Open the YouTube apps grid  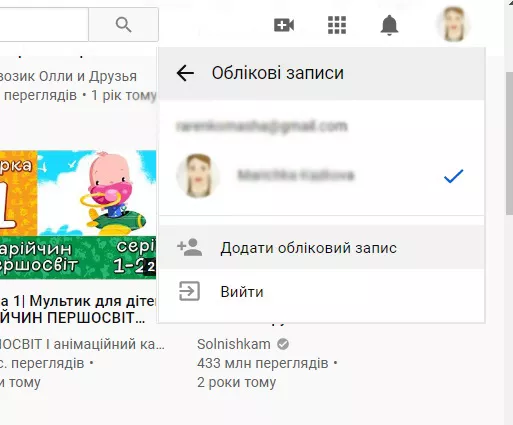click(337, 25)
